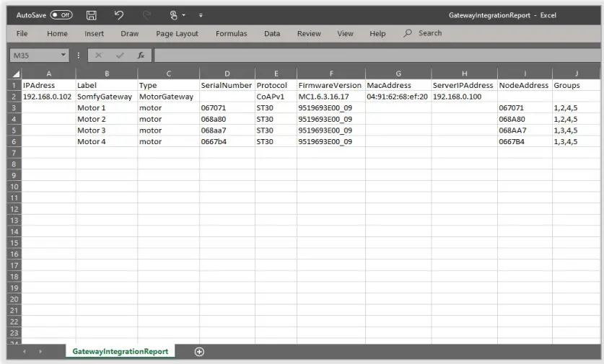Click the New Sheet plus icon
This screenshot has height=364, width=604.
pos(199,352)
